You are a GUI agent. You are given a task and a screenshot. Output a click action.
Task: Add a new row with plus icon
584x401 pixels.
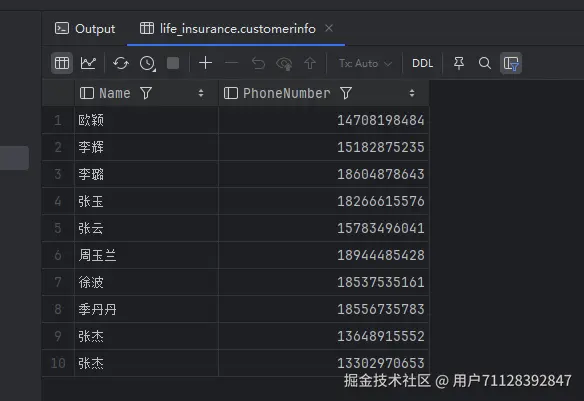(205, 63)
